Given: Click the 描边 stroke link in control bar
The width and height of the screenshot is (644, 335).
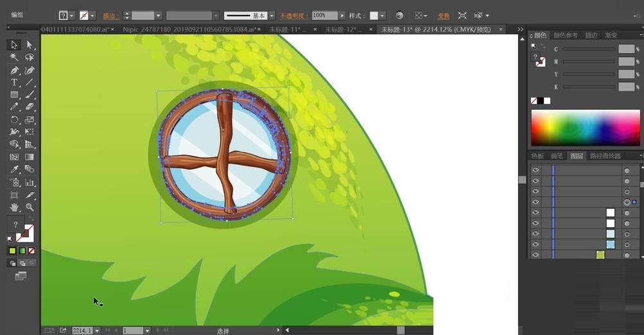Looking at the screenshot, I should (110, 15).
